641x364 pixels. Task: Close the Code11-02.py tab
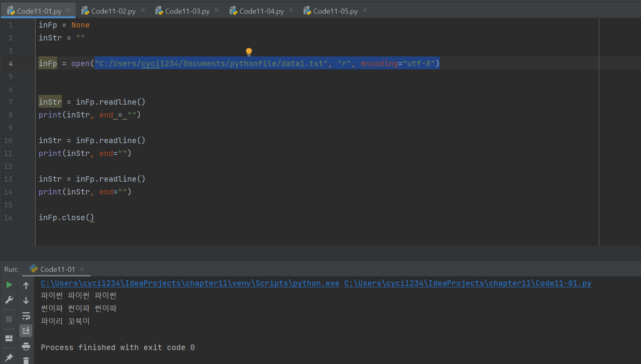click(142, 10)
